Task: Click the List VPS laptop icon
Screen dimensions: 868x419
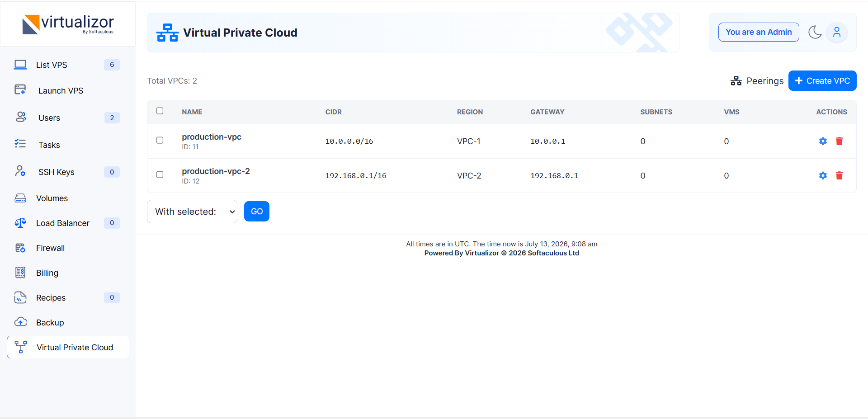Action: [x=20, y=65]
